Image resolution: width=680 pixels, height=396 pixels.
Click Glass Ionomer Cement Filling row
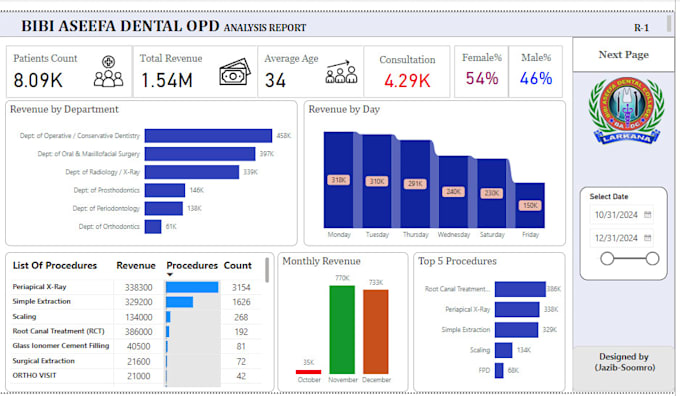point(137,346)
